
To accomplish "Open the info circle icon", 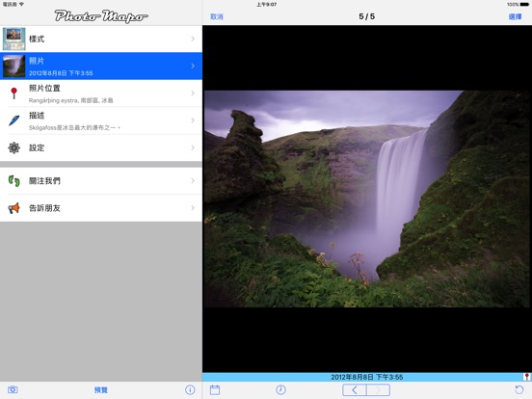I will [x=190, y=389].
